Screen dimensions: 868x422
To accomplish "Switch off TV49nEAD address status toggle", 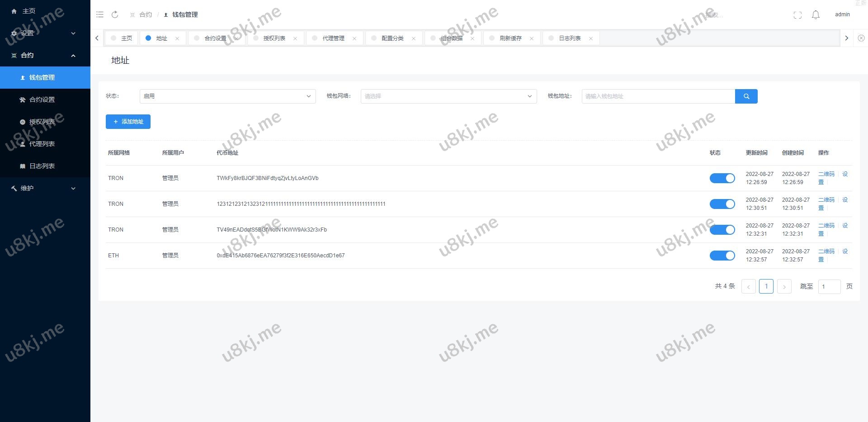I will pyautogui.click(x=722, y=230).
